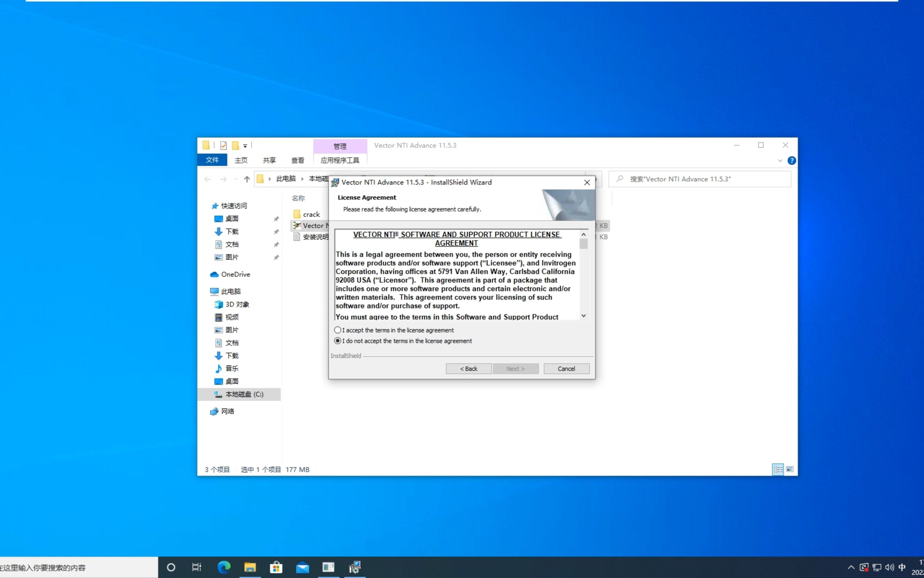Click the 管理 contextual tab

[x=340, y=146]
